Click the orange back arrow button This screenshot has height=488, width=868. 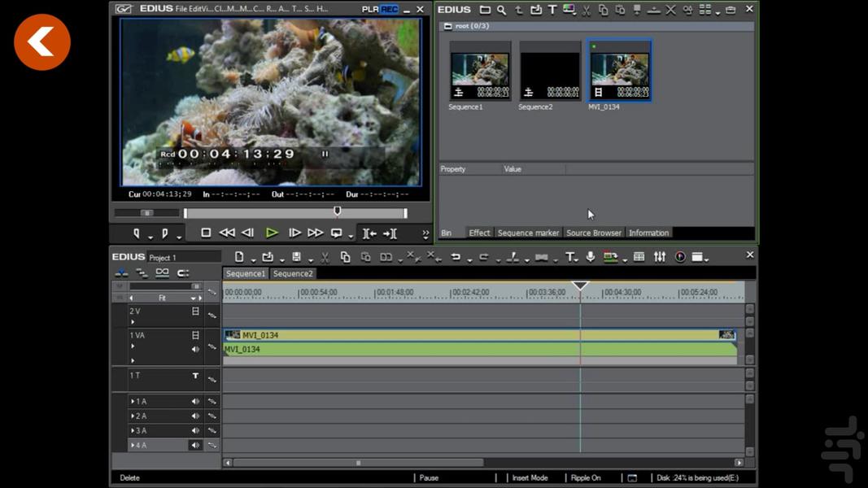42,41
